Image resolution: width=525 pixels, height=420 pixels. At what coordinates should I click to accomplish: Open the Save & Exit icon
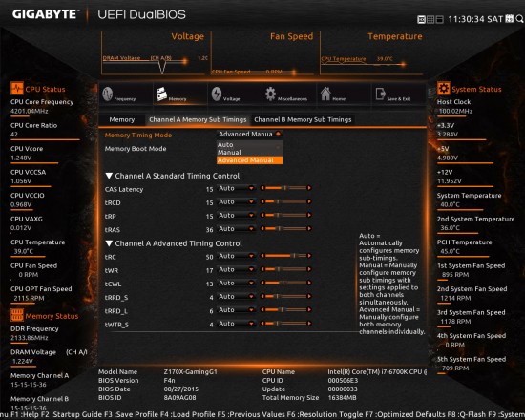381,94
